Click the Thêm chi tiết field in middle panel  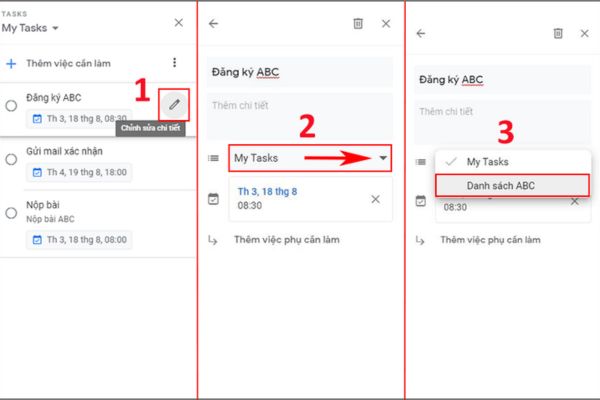point(300,116)
